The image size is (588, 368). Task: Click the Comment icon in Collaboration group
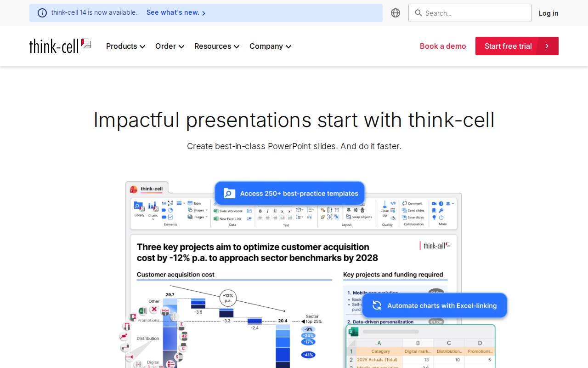tap(405, 203)
